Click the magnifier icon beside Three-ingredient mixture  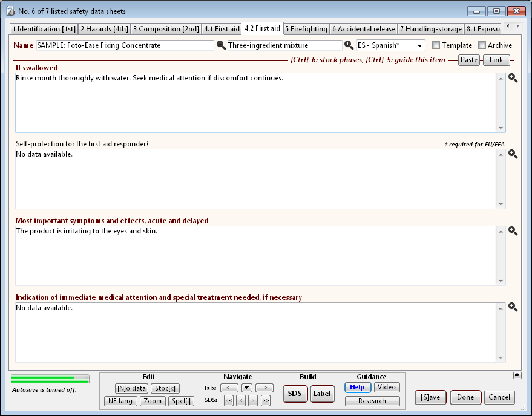point(349,45)
